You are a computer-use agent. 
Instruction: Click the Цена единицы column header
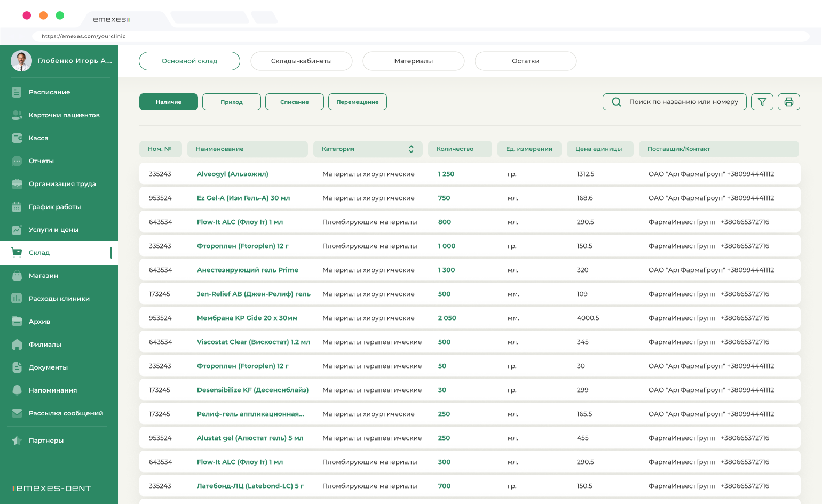click(600, 149)
